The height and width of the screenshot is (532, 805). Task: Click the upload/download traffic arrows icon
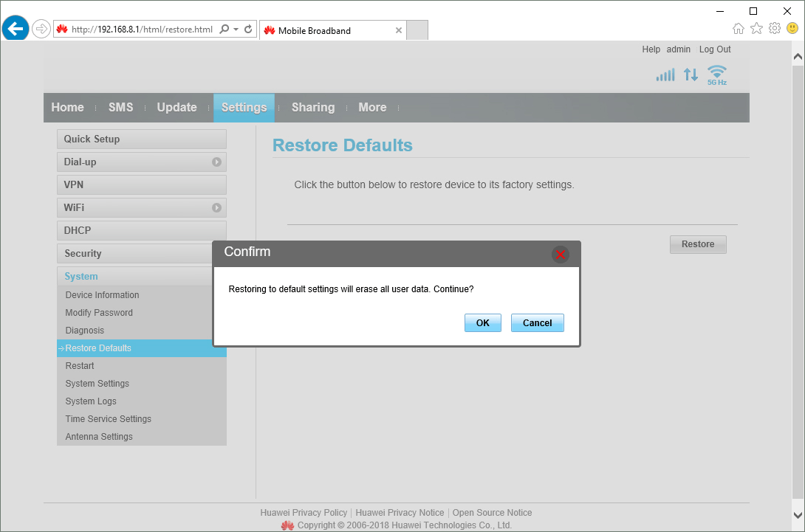[x=691, y=74]
